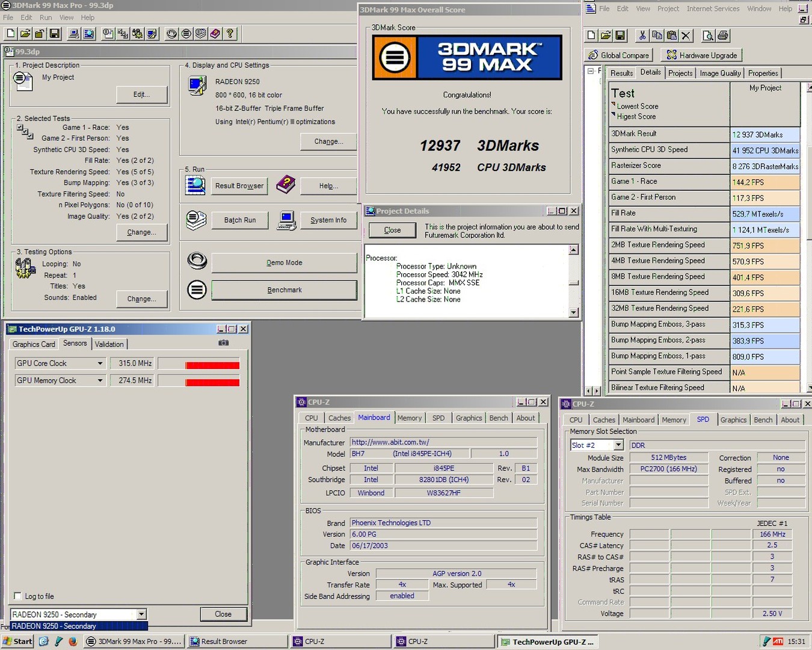The width and height of the screenshot is (812, 650).
Task: Click the Benchmark button in 3DMark
Action: pyautogui.click(x=285, y=290)
